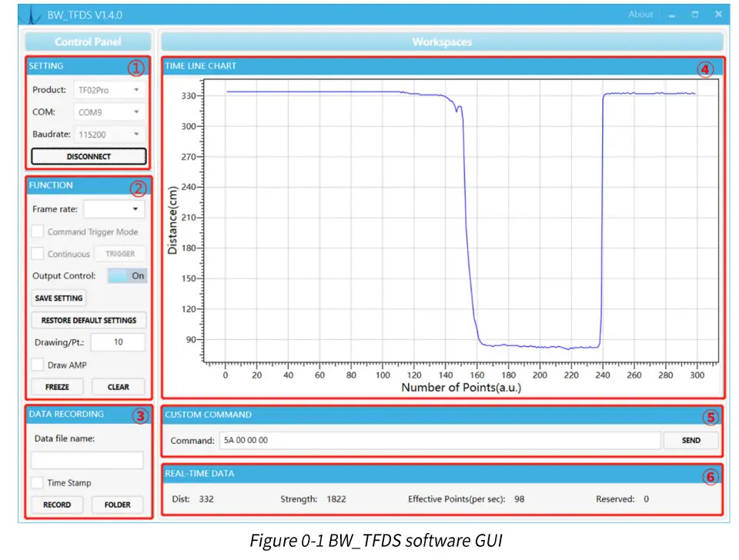Open the COM port dropdown showing COM9
Image resolution: width=739 pixels, height=560 pixels.
[109, 112]
